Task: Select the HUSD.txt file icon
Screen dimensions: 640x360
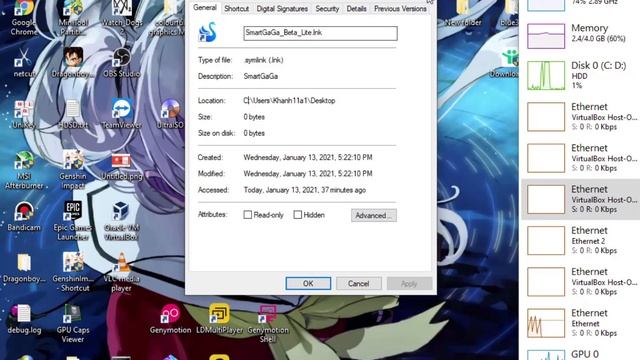Action: coord(73,114)
